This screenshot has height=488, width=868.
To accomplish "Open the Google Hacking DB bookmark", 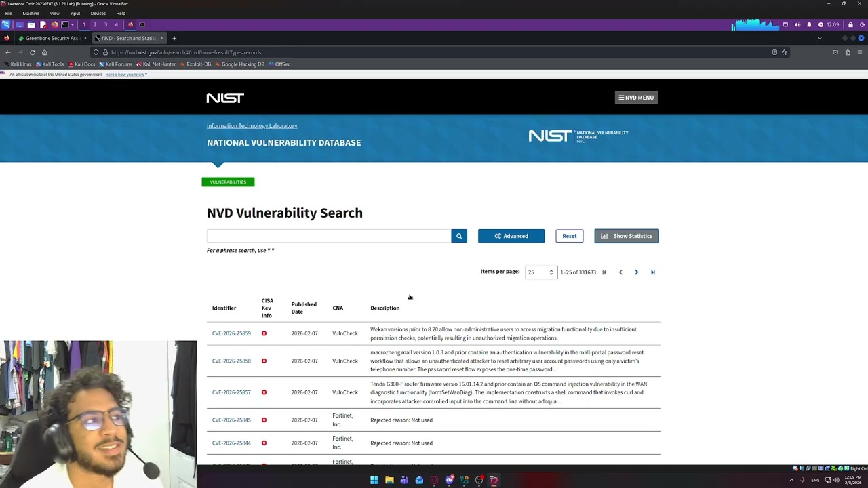I will [x=239, y=64].
